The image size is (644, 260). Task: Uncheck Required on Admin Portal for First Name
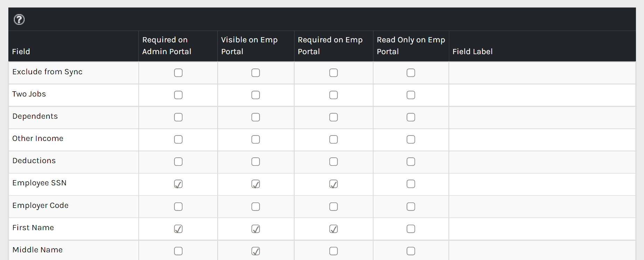[178, 229]
